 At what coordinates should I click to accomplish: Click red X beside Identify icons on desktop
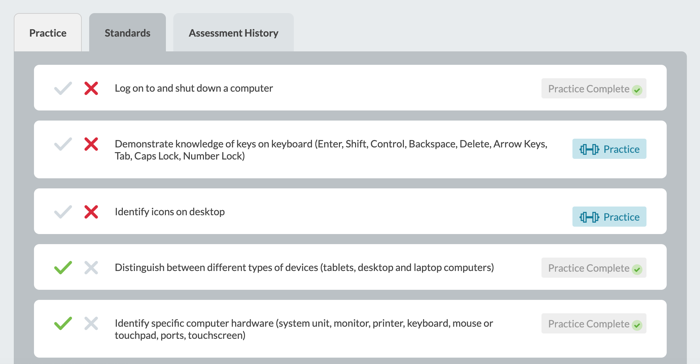pos(91,211)
